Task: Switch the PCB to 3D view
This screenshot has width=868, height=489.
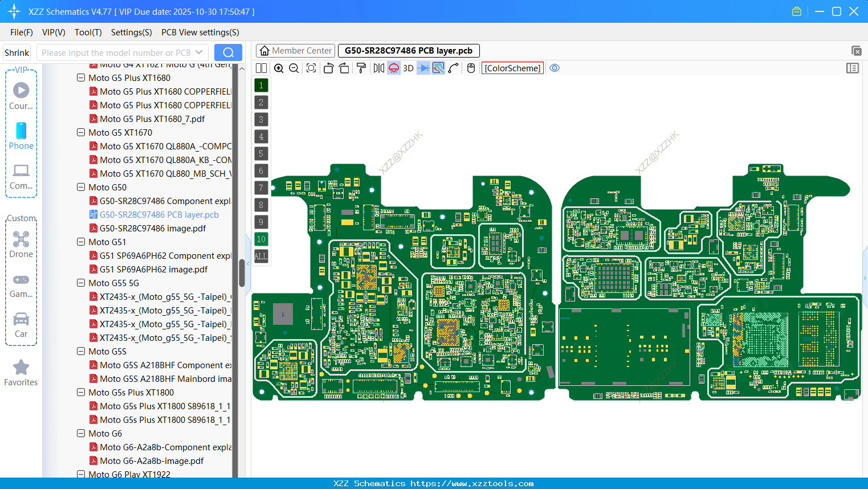Action: click(407, 68)
